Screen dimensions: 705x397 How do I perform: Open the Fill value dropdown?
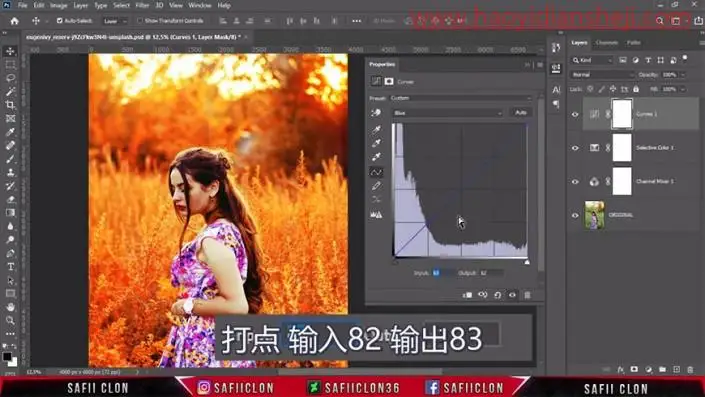(x=683, y=89)
